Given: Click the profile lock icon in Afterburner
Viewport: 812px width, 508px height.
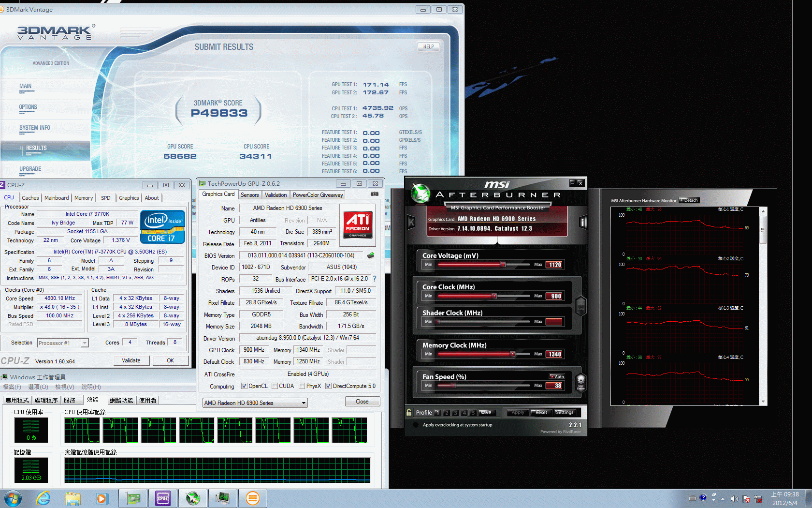Looking at the screenshot, I should pos(409,412).
